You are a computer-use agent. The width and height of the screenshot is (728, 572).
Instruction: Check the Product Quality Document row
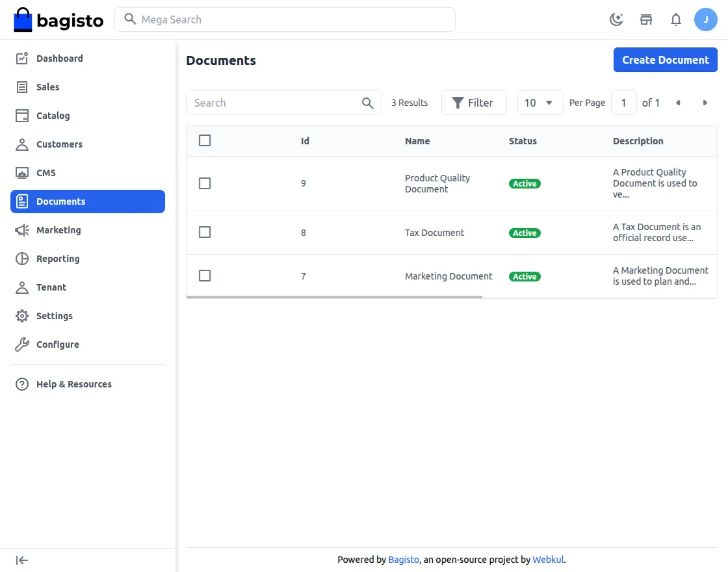205,183
